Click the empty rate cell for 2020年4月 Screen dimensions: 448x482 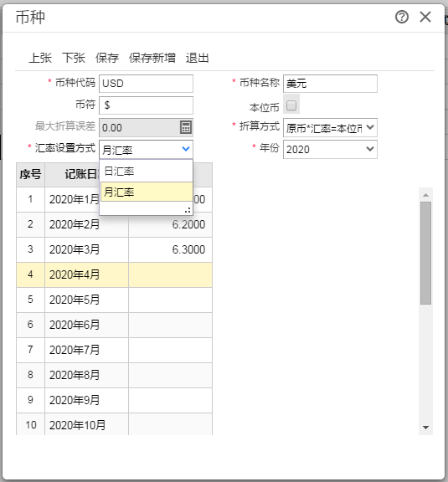(170, 274)
